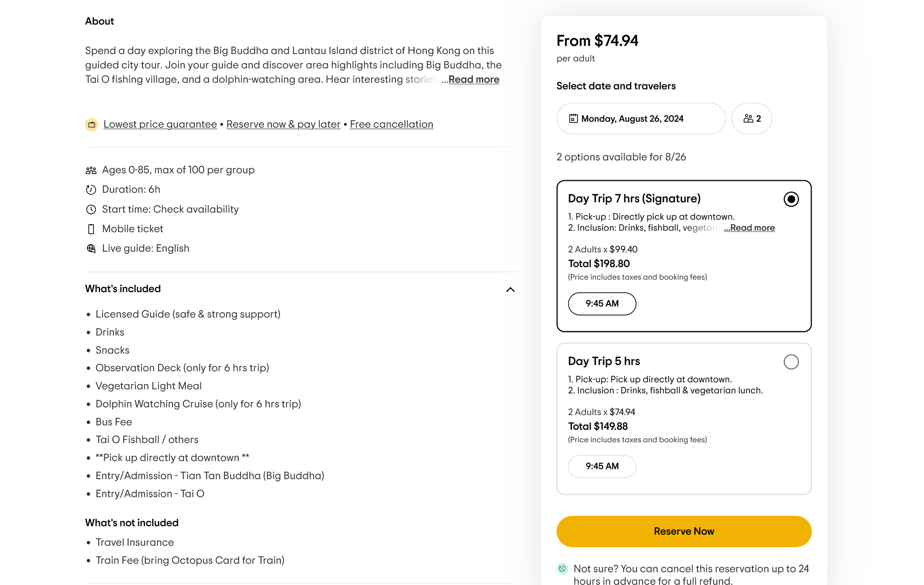Image resolution: width=924 pixels, height=585 pixels.
Task: Select the Day Trip 5 hrs radio button
Action: pos(791,362)
